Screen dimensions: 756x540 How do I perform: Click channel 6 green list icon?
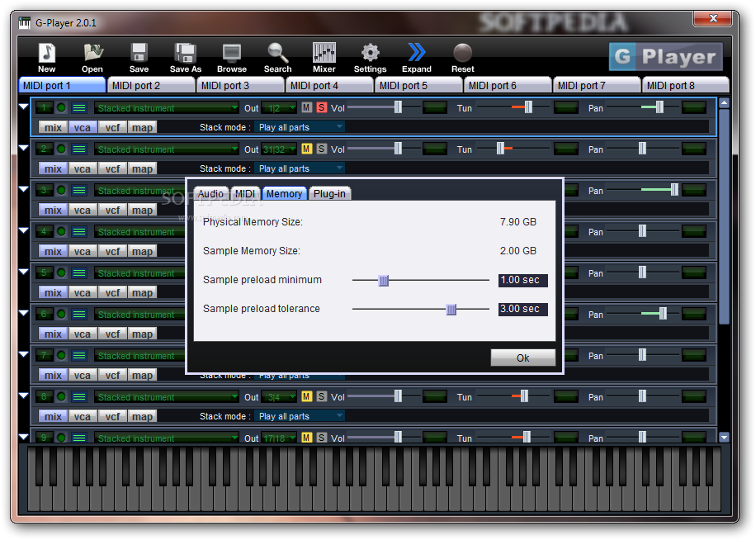pos(79,315)
